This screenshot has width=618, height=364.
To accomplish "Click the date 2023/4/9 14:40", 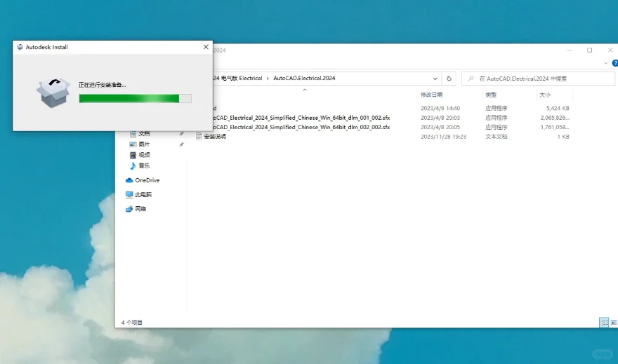I will click(x=440, y=108).
